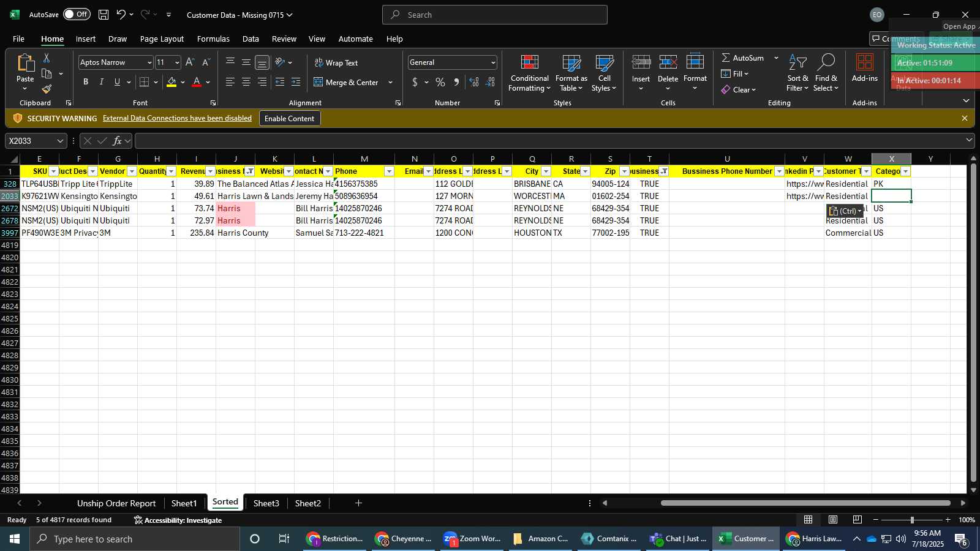Click the Insert cells icon
Image resolution: width=980 pixels, height=551 pixels.
pyautogui.click(x=641, y=62)
